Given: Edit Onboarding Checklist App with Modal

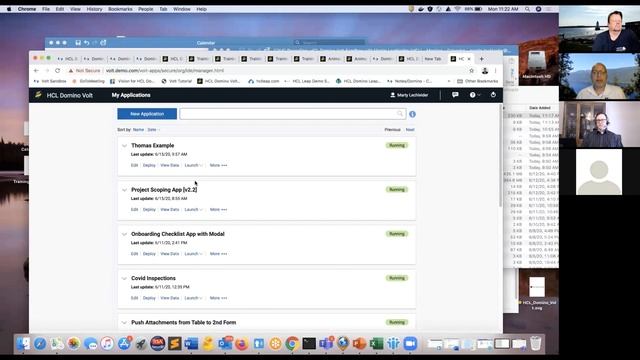Looking at the screenshot, I should [134, 254].
